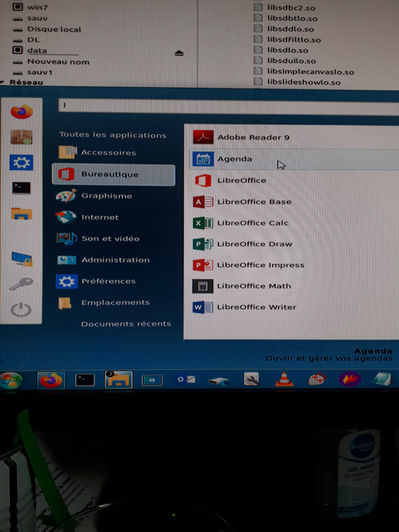
Task: Select win7 drive in file manager sidebar
Action: (x=31, y=7)
